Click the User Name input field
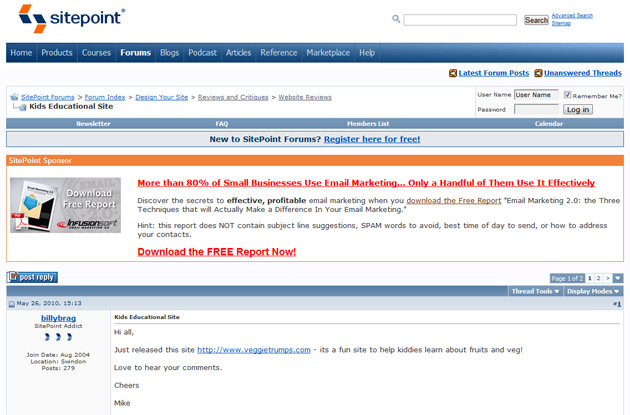 pos(536,95)
